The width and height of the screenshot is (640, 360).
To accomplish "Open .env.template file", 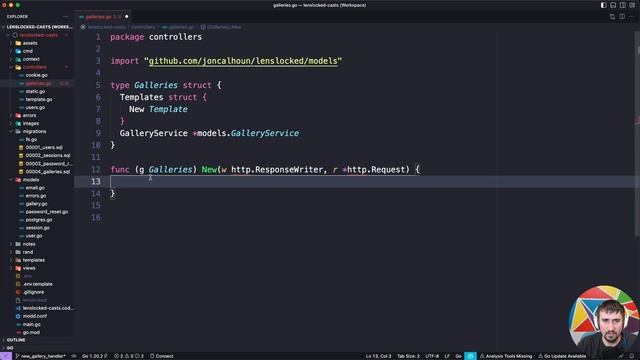I will (x=38, y=284).
